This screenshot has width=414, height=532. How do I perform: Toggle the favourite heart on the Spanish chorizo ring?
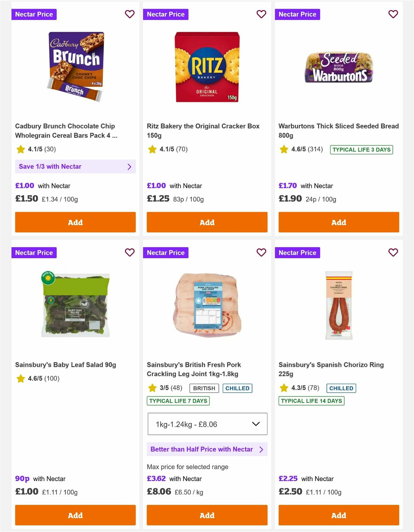393,252
